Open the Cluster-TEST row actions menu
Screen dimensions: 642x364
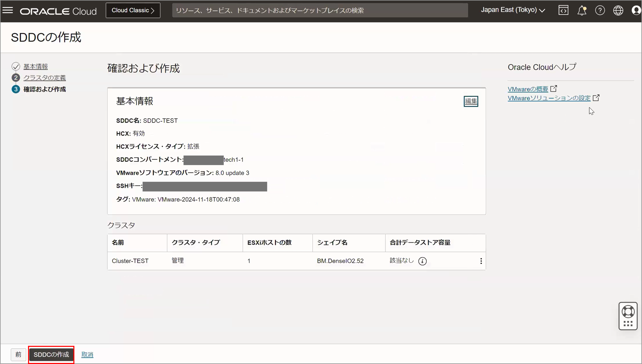pyautogui.click(x=481, y=261)
